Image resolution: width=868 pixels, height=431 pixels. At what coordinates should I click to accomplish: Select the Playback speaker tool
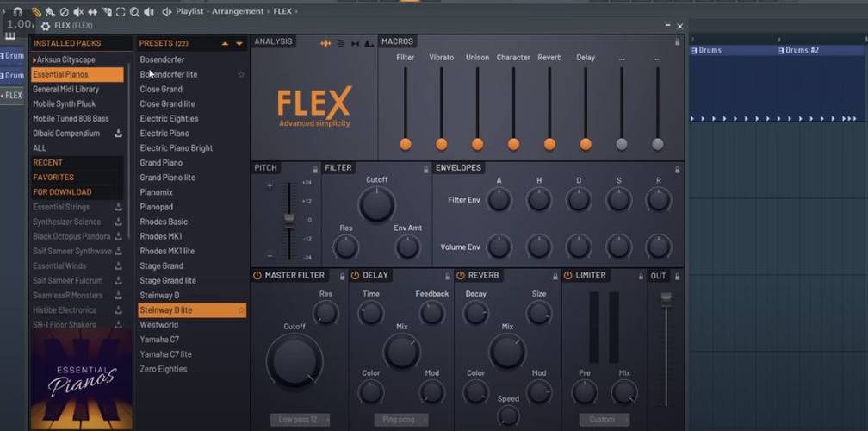(x=149, y=11)
